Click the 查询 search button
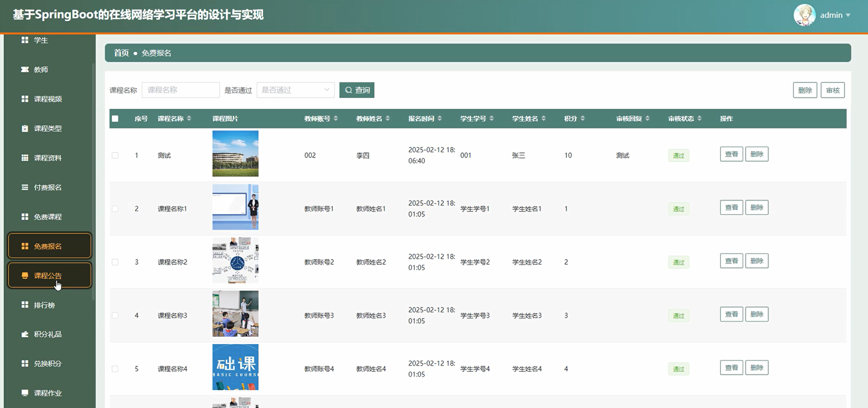The width and height of the screenshot is (868, 408). pyautogui.click(x=357, y=90)
